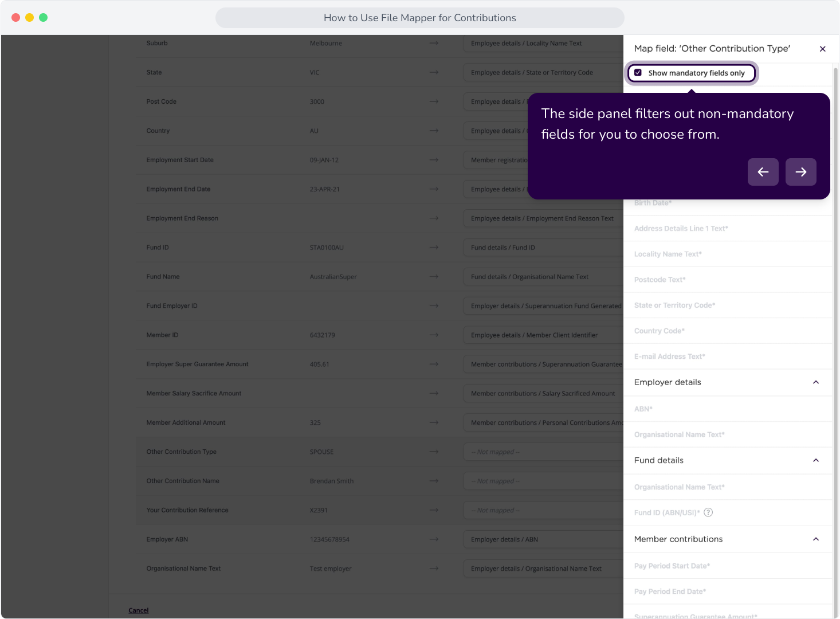The image size is (840, 619).
Task: Click the macOS green fullscreen dot
Action: (44, 18)
